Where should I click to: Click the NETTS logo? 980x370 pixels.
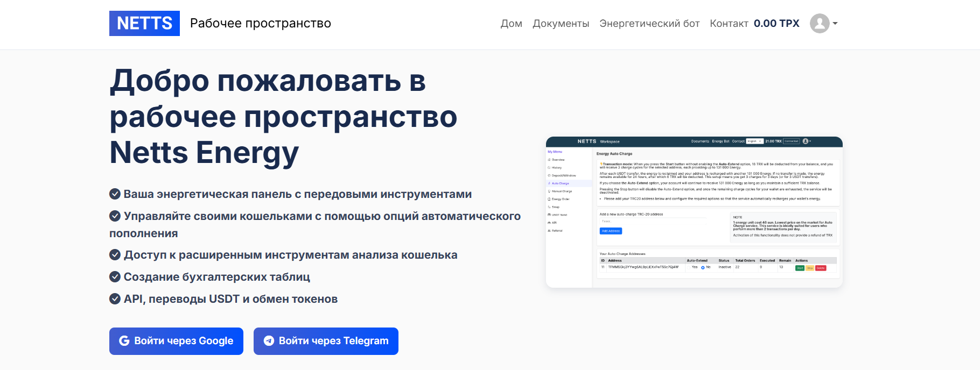point(144,24)
